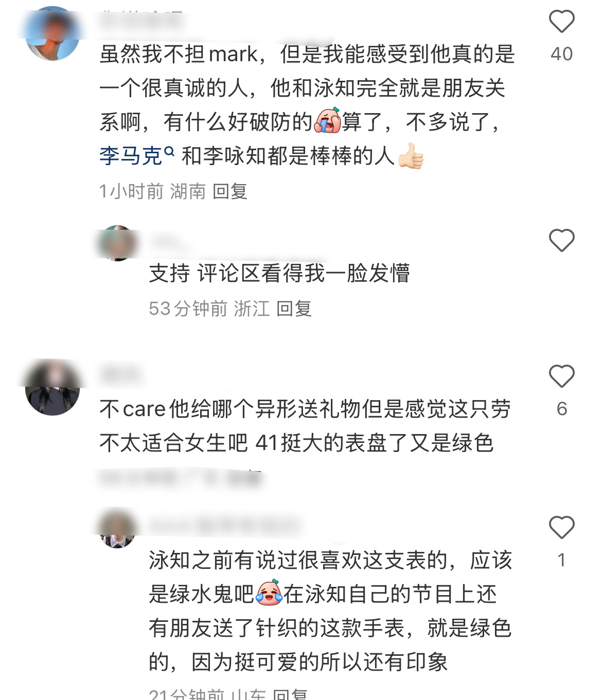Like the comment with 40 likes
Viewport: 602px width, 700px height.
[561, 22]
